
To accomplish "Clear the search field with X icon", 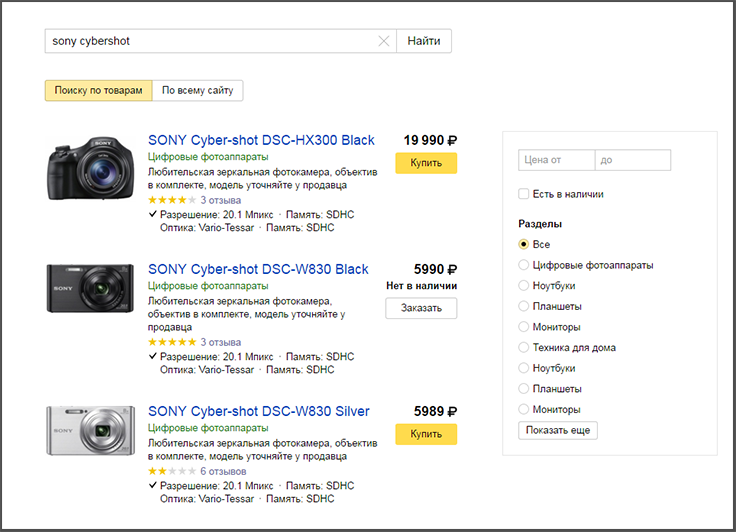I will coord(384,41).
